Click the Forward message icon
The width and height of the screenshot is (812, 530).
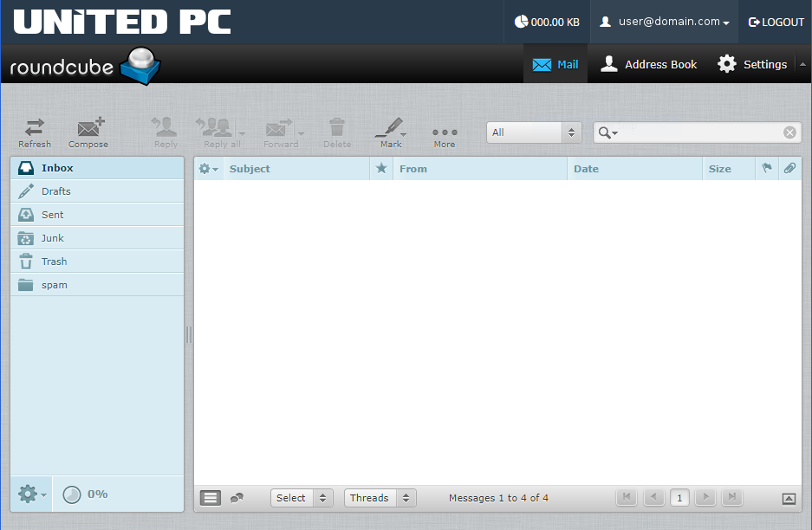(x=279, y=130)
